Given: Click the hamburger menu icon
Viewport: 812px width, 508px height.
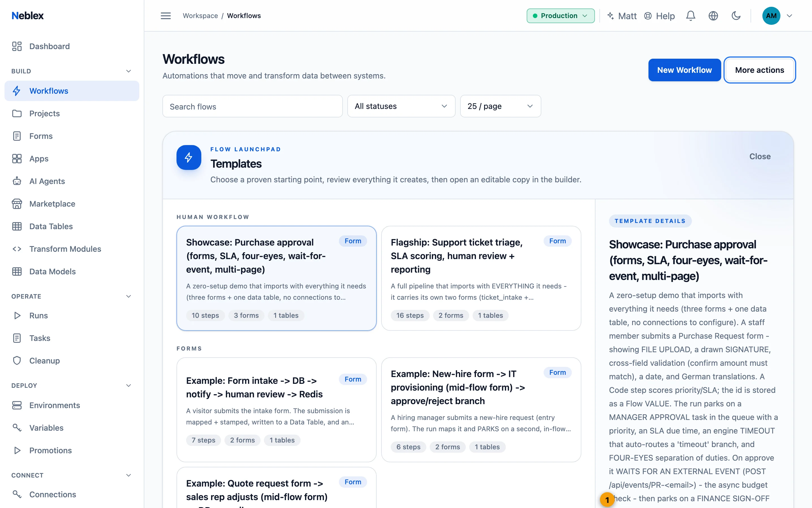Looking at the screenshot, I should [x=166, y=16].
